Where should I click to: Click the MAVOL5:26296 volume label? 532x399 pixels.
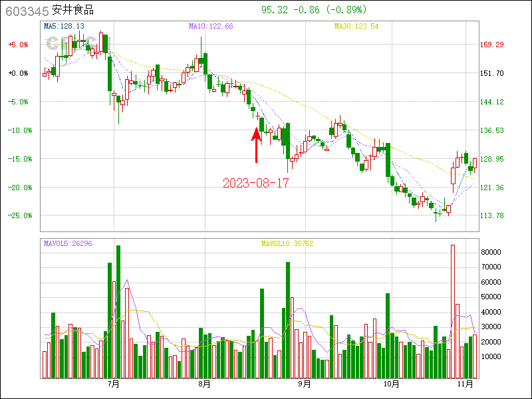click(x=68, y=243)
